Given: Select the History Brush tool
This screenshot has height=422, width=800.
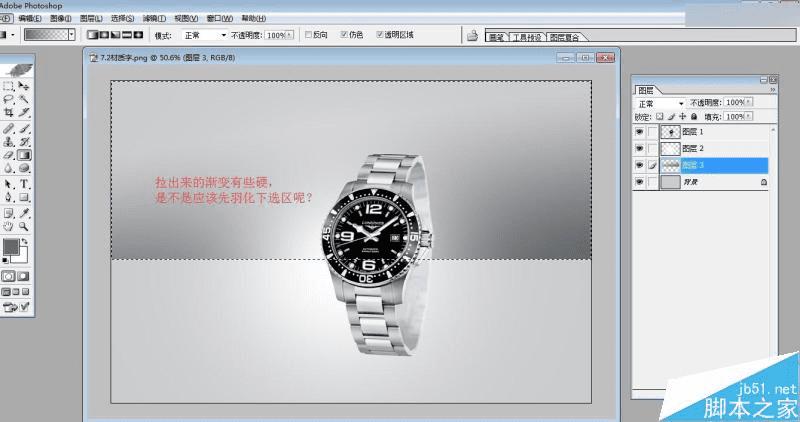Looking at the screenshot, I should 24,142.
